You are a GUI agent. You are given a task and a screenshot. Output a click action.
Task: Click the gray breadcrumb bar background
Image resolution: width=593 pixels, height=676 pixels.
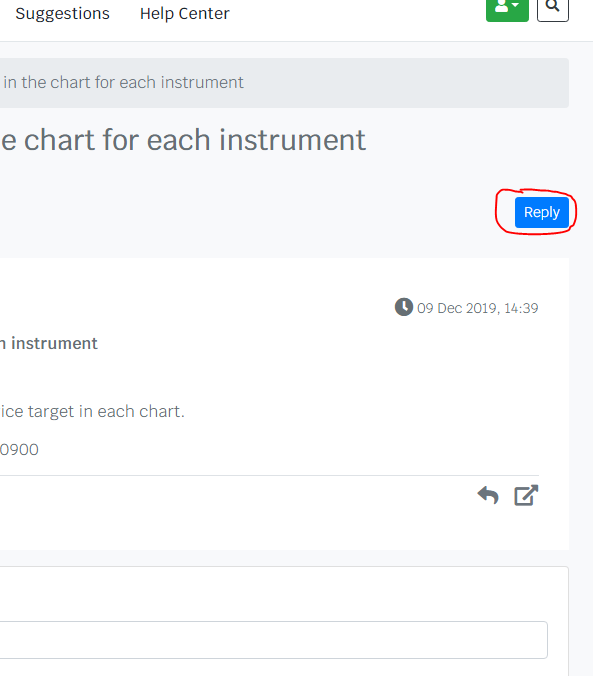point(405,83)
